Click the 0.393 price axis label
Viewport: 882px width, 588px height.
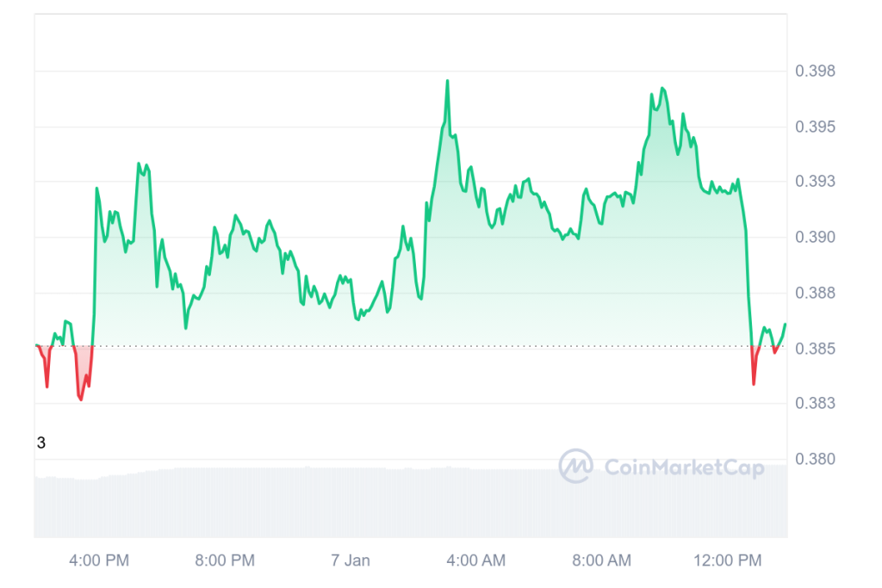(815, 181)
